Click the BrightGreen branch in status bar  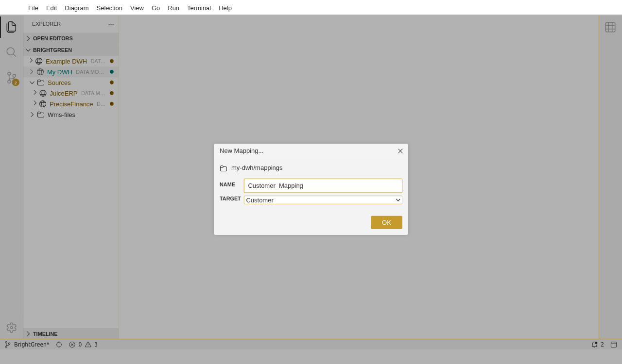(x=27, y=345)
